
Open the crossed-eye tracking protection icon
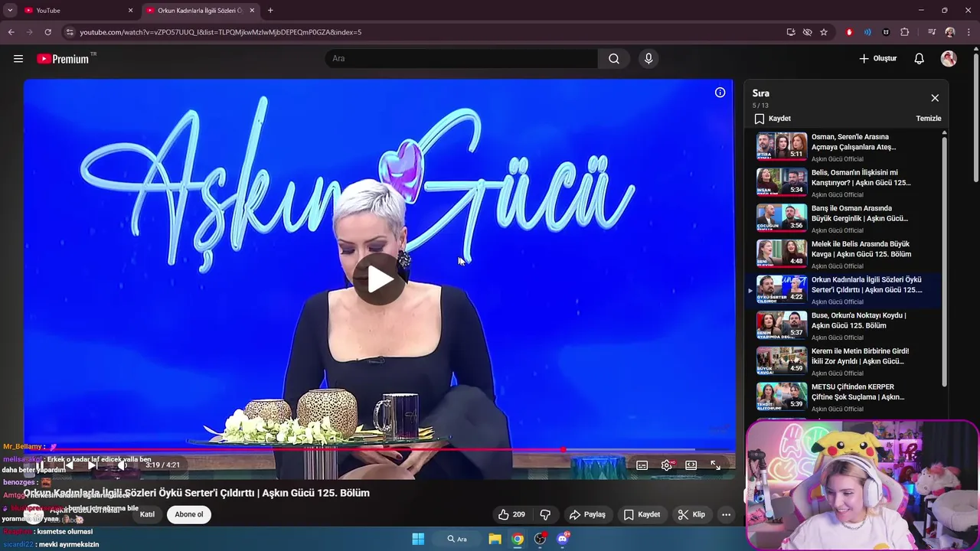[x=807, y=32]
